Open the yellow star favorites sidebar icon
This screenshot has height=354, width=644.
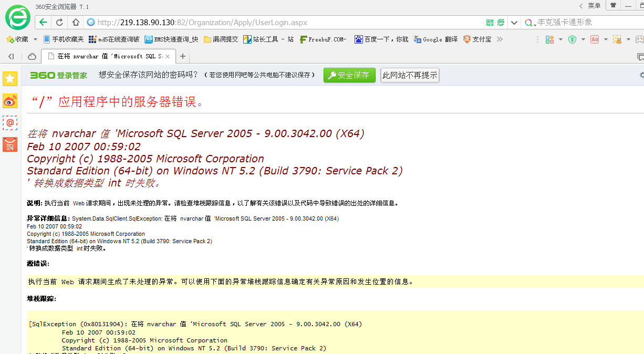point(10,79)
